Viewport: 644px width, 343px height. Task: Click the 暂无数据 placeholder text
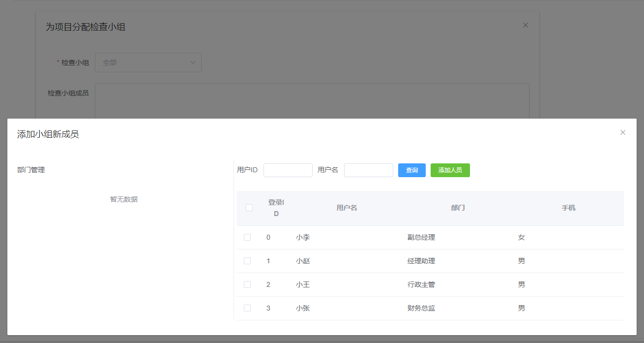point(122,199)
